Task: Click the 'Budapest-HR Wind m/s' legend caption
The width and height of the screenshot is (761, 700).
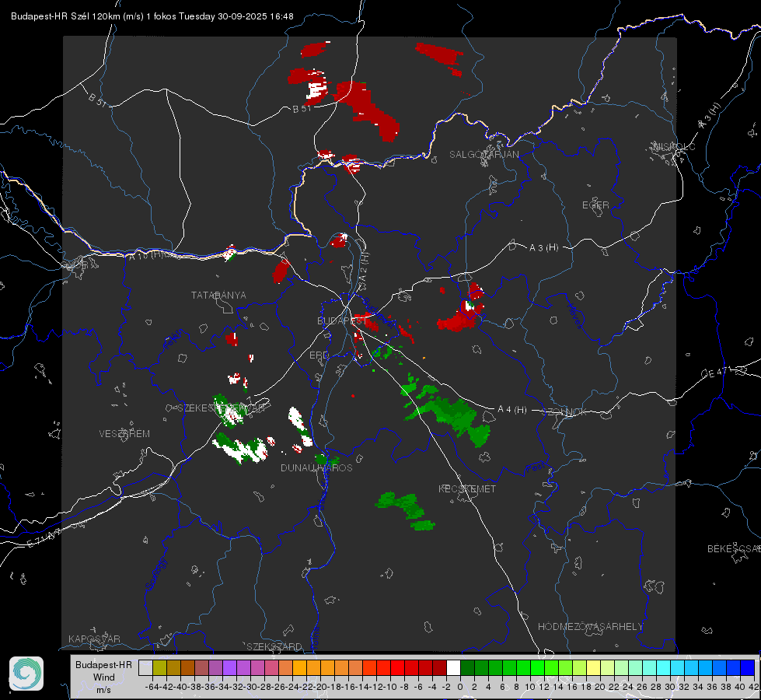Action: (104, 677)
